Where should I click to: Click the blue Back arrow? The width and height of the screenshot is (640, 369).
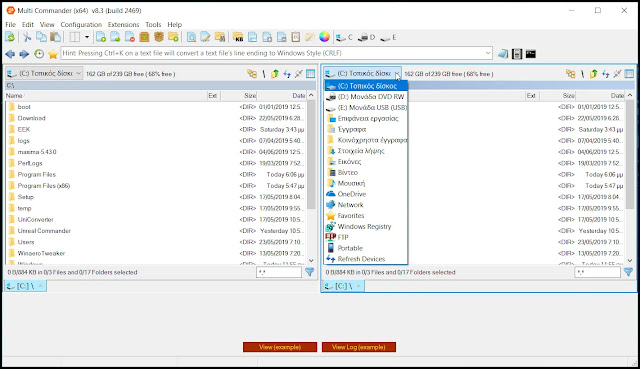pos(10,54)
